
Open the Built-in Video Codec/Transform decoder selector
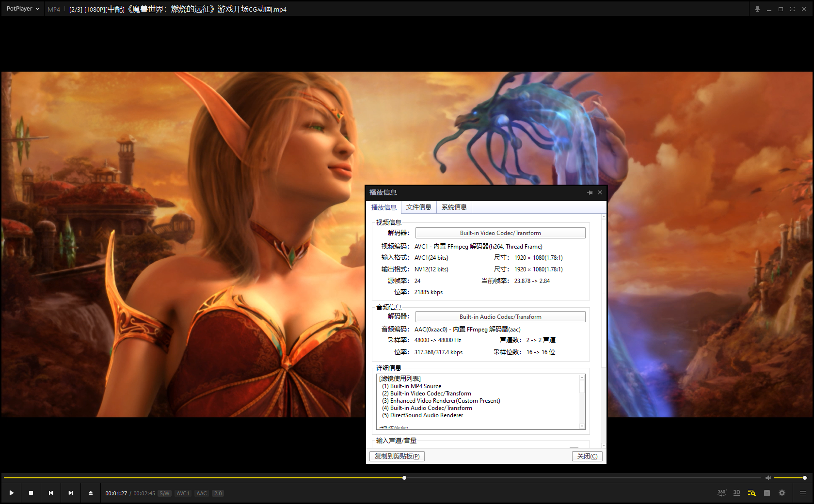500,233
